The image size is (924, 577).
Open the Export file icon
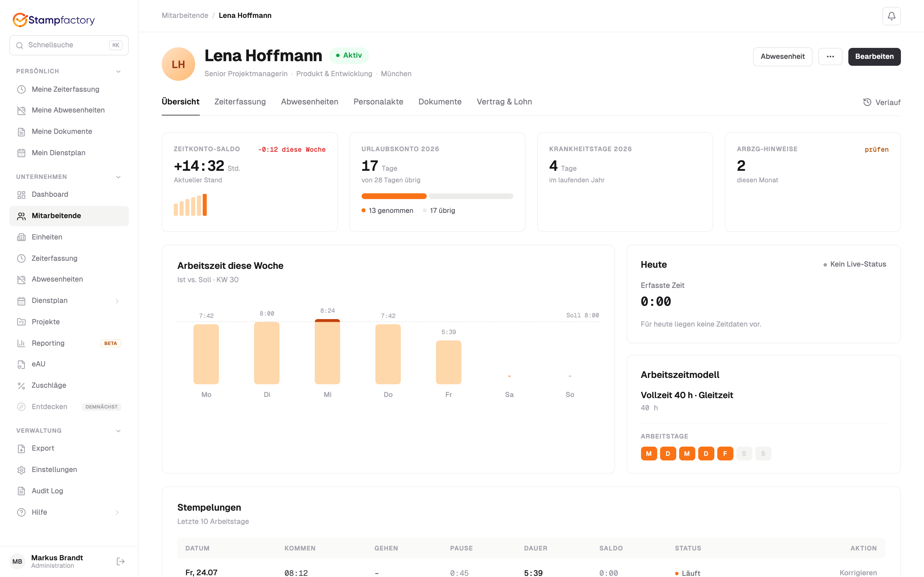coord(21,448)
